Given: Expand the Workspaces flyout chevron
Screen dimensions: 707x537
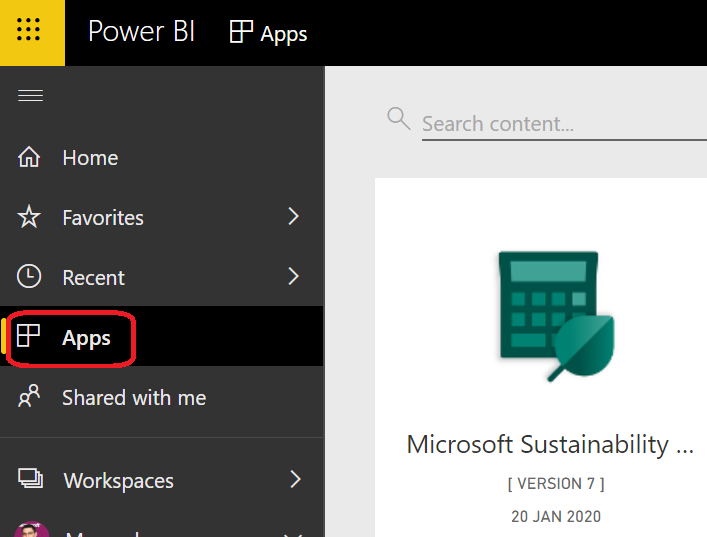Looking at the screenshot, I should tap(294, 480).
